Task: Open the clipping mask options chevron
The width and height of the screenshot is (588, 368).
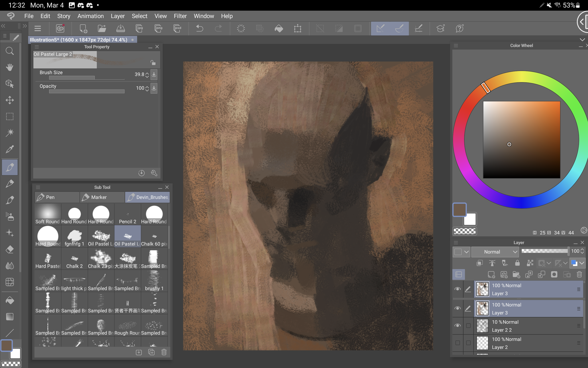Action: tap(549, 263)
